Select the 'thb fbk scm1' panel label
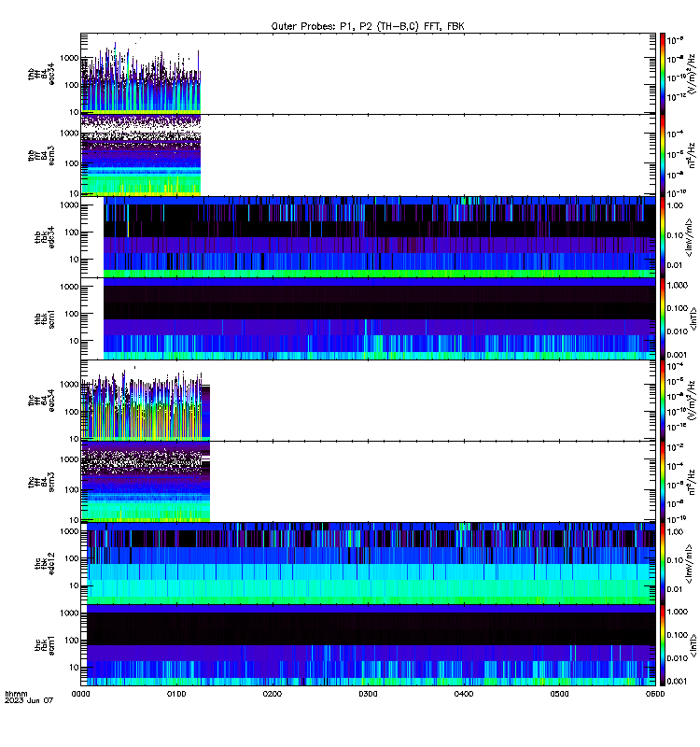 45,318
